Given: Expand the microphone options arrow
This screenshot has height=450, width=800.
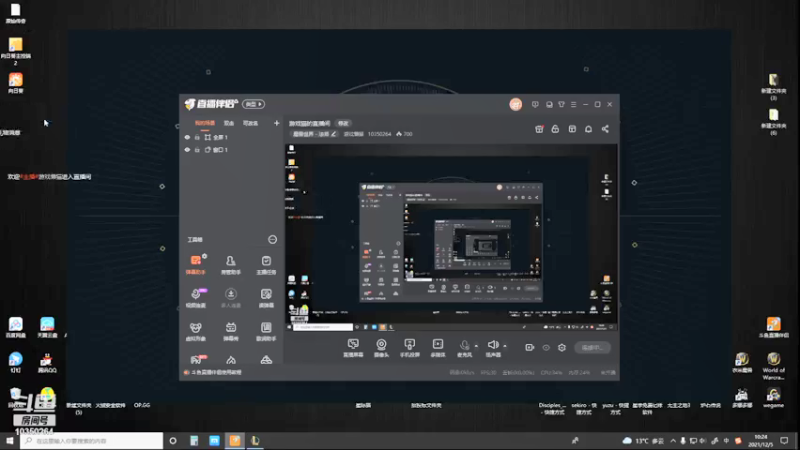Looking at the screenshot, I should [x=476, y=346].
